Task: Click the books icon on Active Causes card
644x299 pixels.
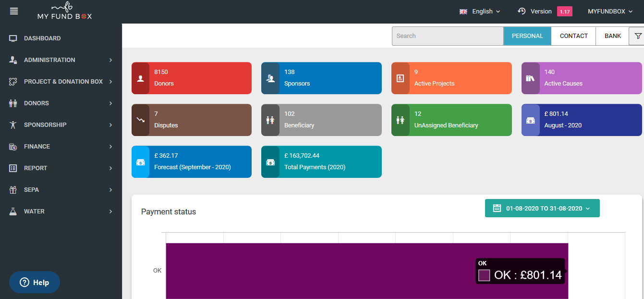Action: [531, 78]
